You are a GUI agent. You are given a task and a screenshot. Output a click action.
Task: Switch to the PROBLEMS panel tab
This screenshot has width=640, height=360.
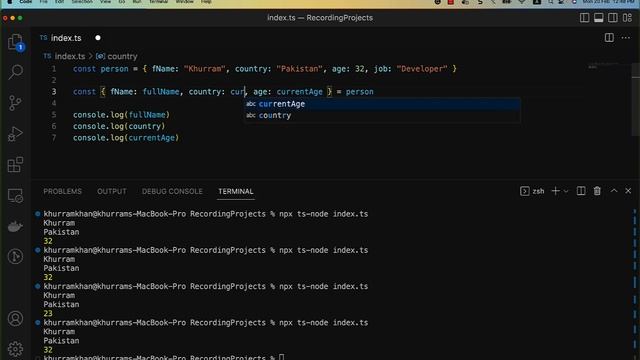62,191
